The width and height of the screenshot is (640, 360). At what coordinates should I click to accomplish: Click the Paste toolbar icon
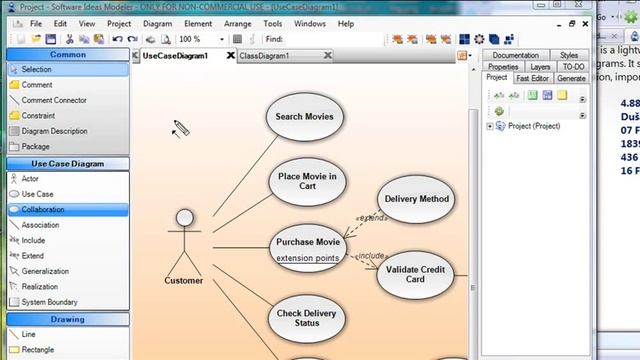pyautogui.click(x=99, y=39)
